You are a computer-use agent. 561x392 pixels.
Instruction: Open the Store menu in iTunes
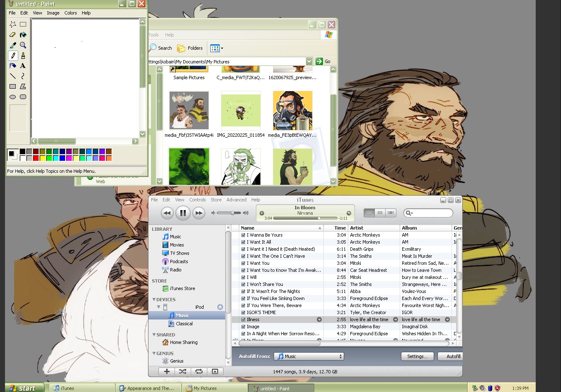(216, 200)
